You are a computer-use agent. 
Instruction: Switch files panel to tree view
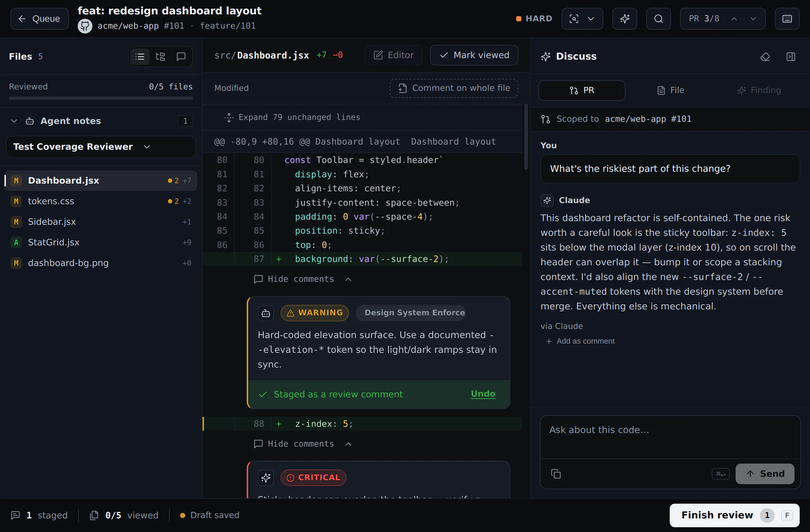tap(161, 57)
